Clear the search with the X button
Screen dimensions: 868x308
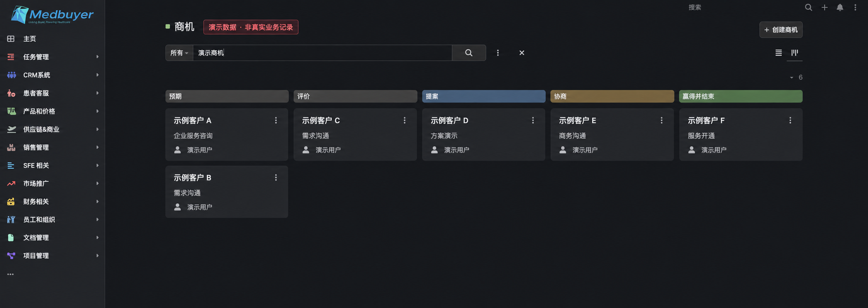(522, 53)
